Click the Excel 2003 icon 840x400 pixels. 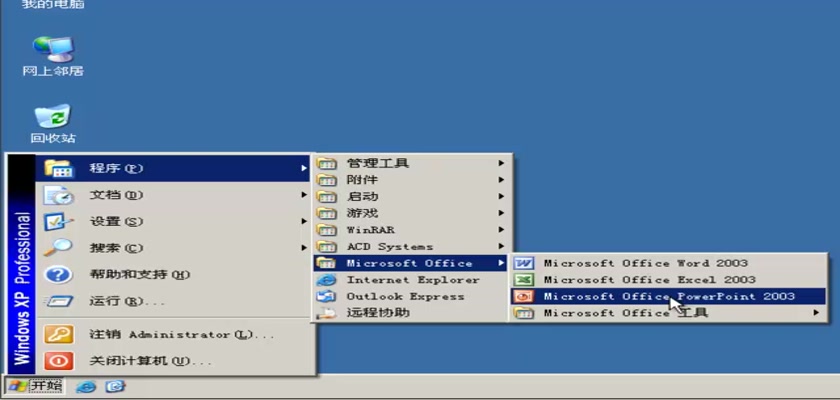click(523, 280)
